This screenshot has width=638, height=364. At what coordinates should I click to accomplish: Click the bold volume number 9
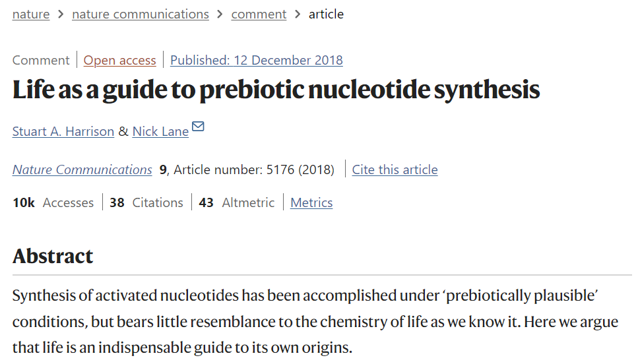[x=163, y=169]
